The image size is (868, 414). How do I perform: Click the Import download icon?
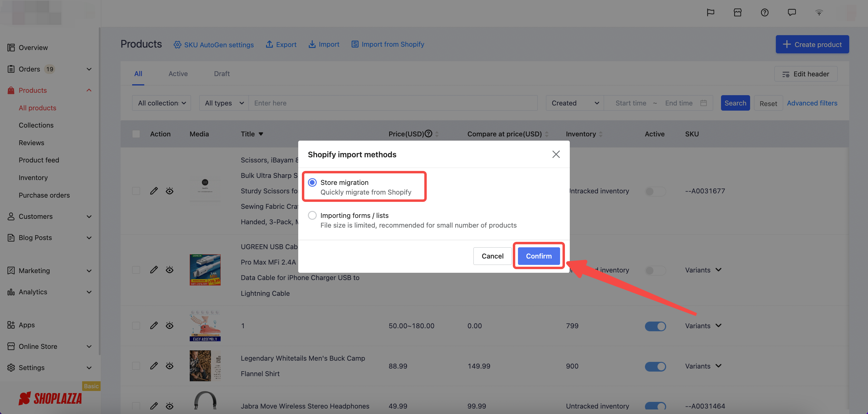tap(312, 44)
